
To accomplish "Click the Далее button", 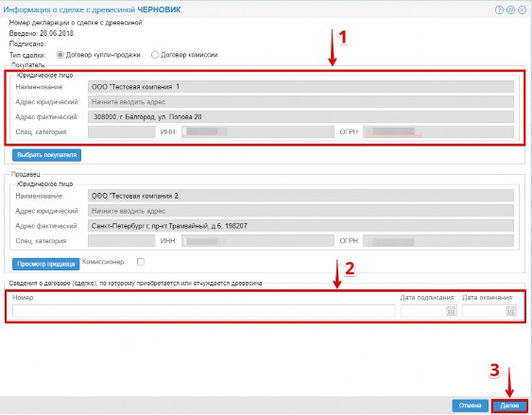I will click(x=509, y=406).
